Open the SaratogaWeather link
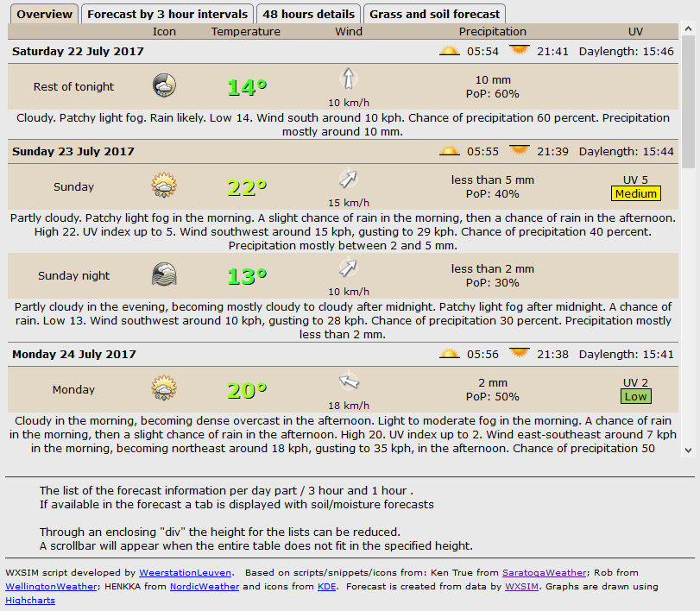The height and width of the screenshot is (611, 700). (545, 572)
